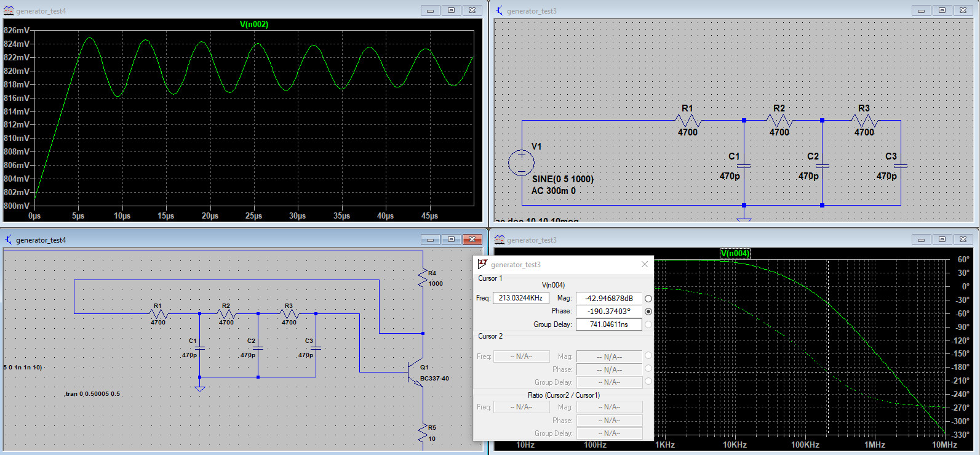The image size is (980, 455).
Task: Select capacitor C2 symbol in generator_test3 schematic
Action: (822, 166)
